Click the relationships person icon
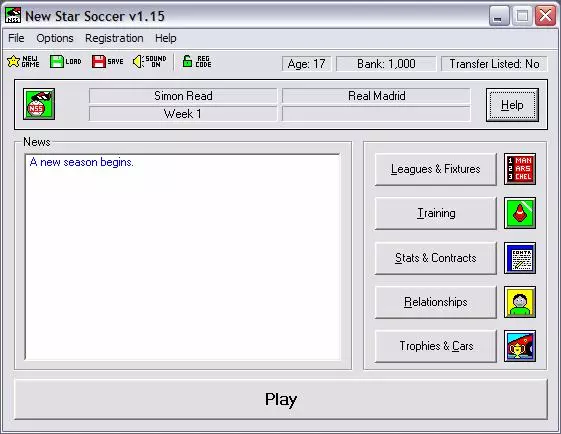This screenshot has height=434, width=561. 520,302
